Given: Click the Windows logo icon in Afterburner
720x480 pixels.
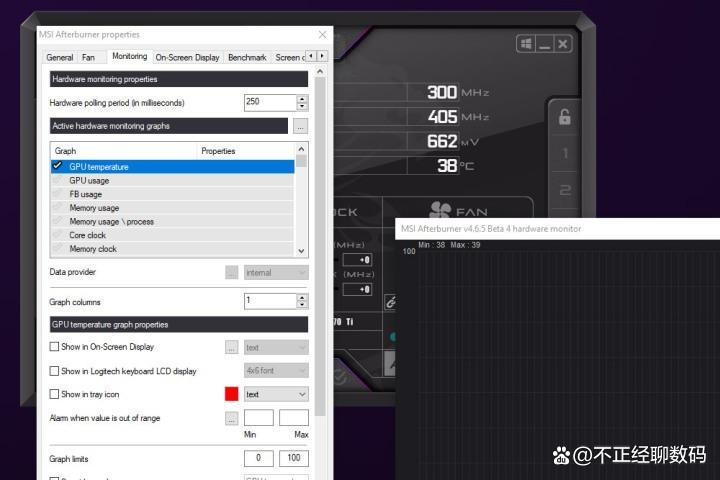Looking at the screenshot, I should point(526,44).
